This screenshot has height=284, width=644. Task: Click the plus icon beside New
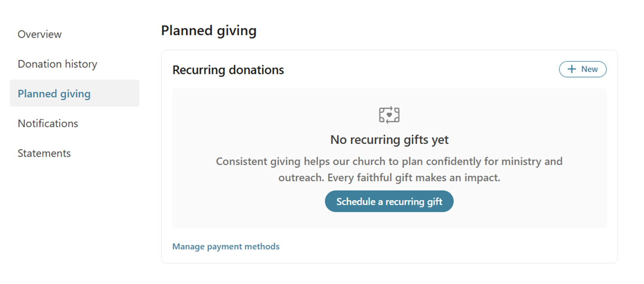click(572, 69)
